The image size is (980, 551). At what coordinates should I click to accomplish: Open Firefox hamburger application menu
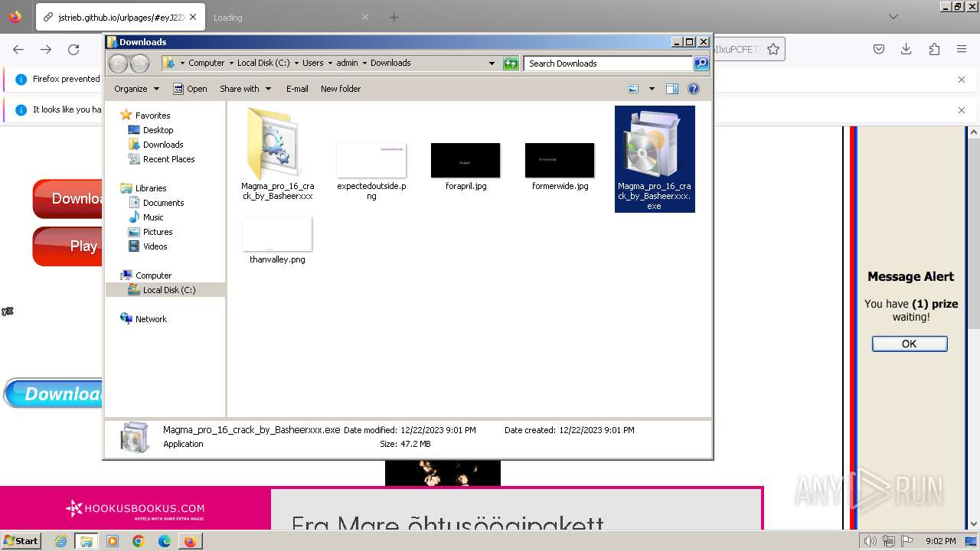point(962,49)
